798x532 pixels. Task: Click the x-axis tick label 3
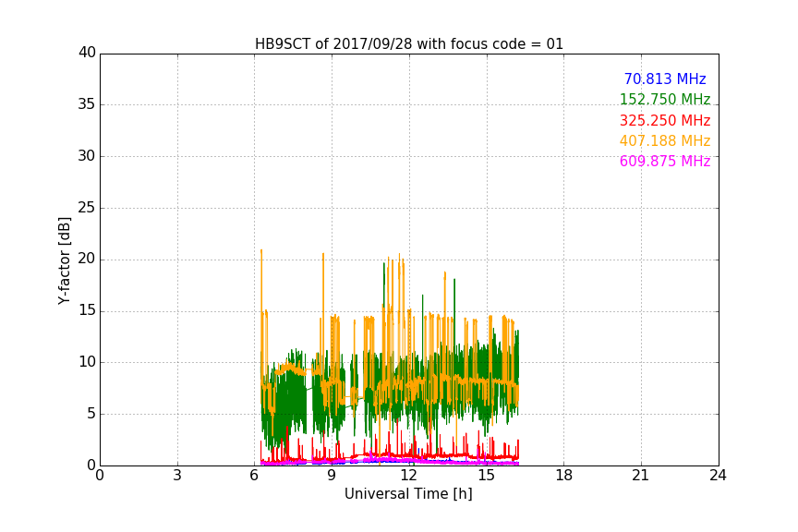tap(177, 476)
